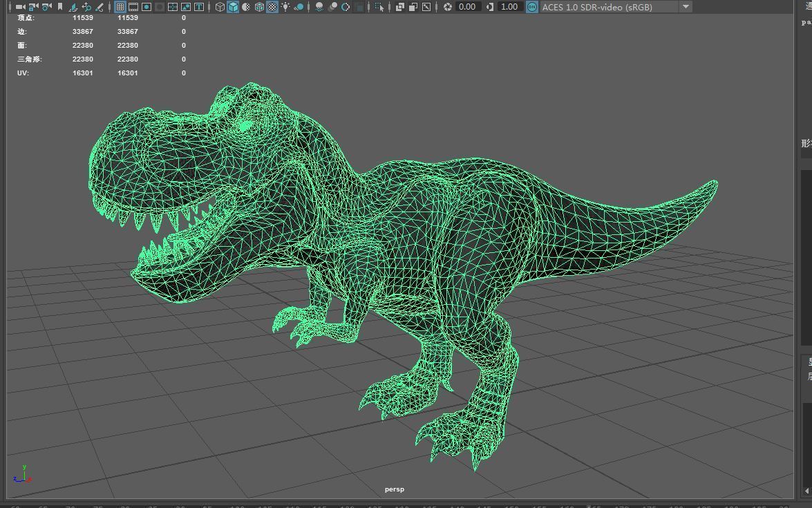Viewport: 812px width, 508px height.
Task: Switch to Smooth Shade All mode
Action: (x=233, y=7)
